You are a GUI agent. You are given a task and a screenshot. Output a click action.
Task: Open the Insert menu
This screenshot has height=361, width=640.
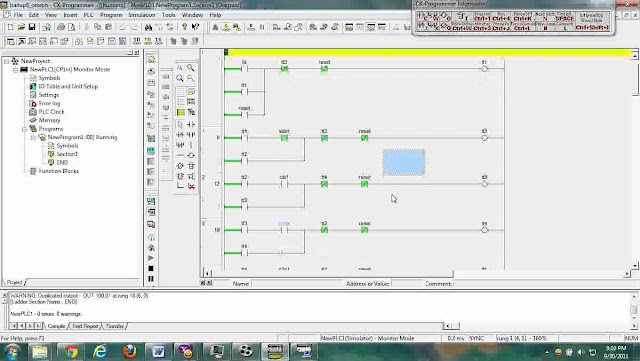[70, 15]
